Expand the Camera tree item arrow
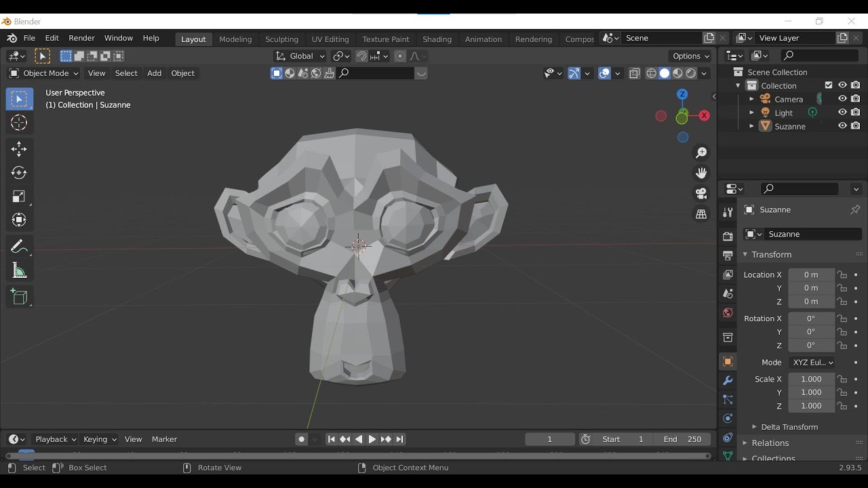 [x=751, y=99]
